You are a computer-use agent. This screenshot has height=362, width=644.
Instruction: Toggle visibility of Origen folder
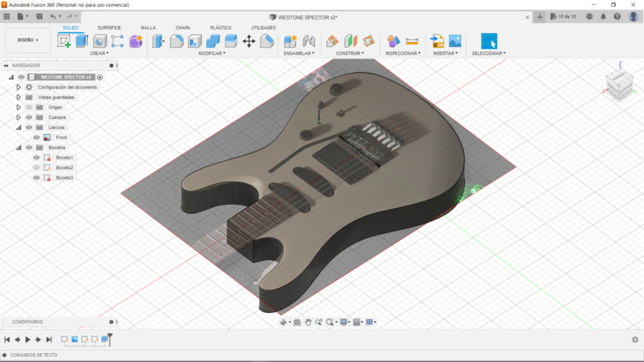[29, 107]
